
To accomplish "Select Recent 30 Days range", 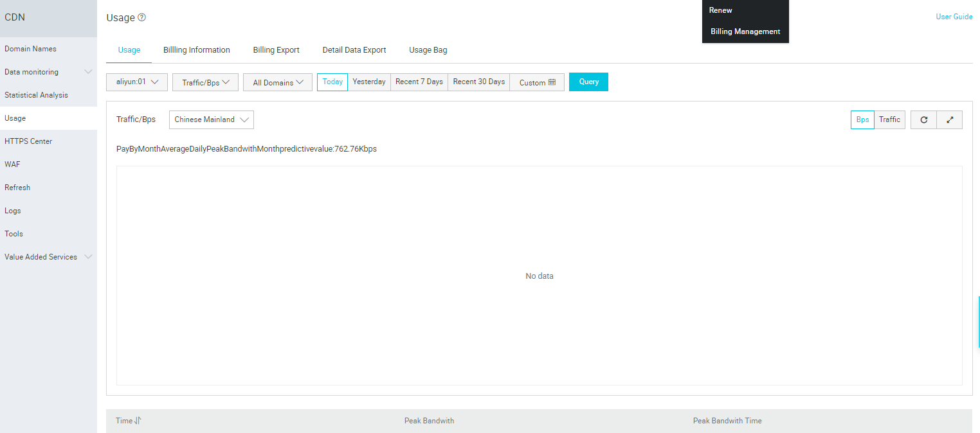I will click(x=479, y=82).
